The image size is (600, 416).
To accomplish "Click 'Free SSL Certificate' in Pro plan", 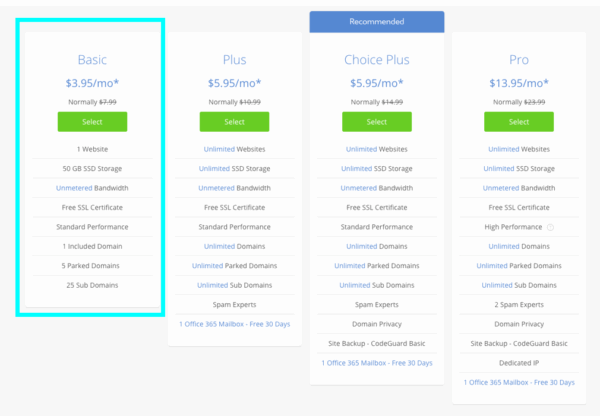I will tap(519, 207).
